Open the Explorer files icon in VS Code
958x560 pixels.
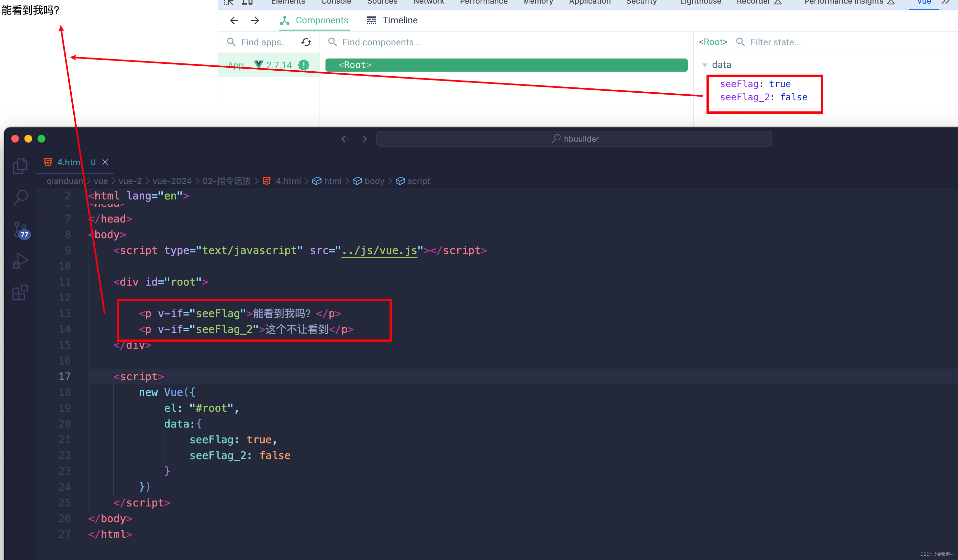(x=20, y=166)
